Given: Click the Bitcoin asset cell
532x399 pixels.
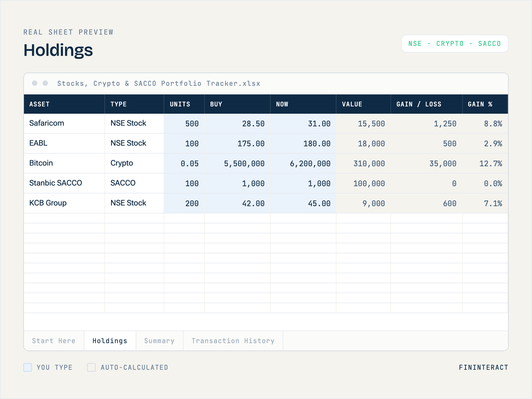Looking at the screenshot, I should (64, 163).
